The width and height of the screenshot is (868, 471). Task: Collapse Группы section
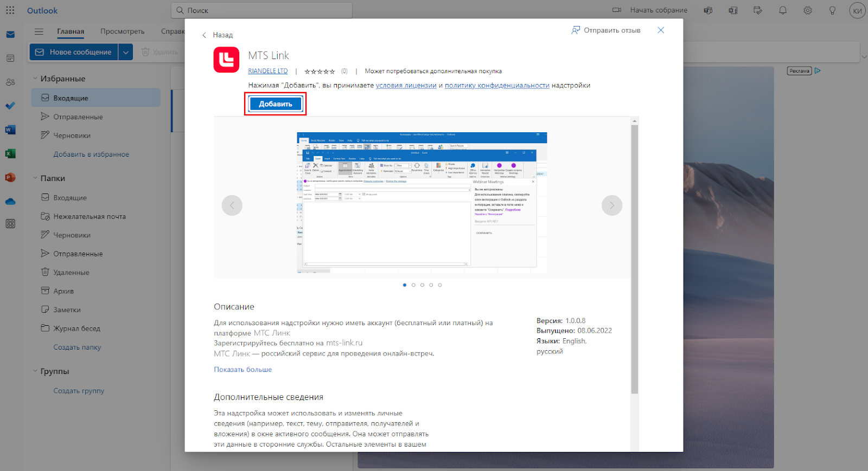pos(35,371)
